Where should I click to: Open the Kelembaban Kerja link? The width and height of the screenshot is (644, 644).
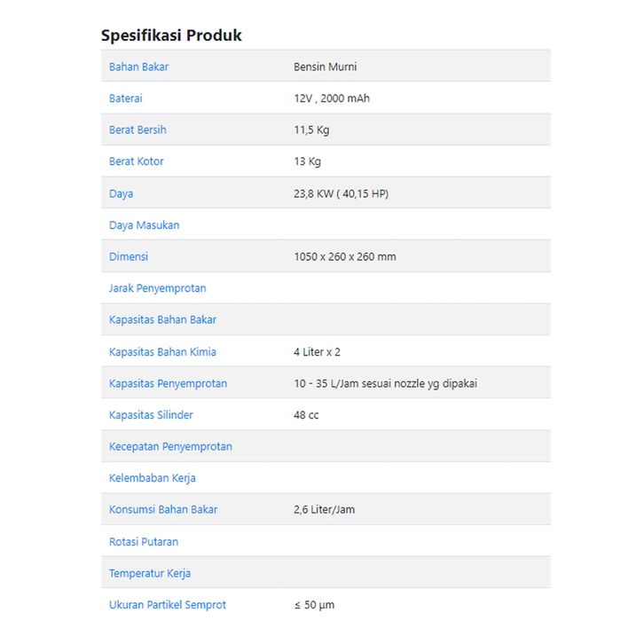[x=152, y=478]
